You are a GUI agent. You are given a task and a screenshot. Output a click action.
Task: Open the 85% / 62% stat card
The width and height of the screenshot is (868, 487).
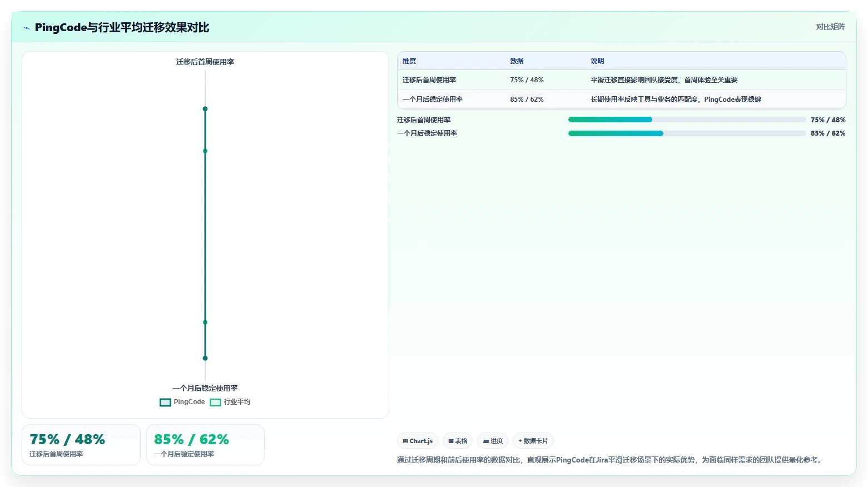[x=205, y=445]
